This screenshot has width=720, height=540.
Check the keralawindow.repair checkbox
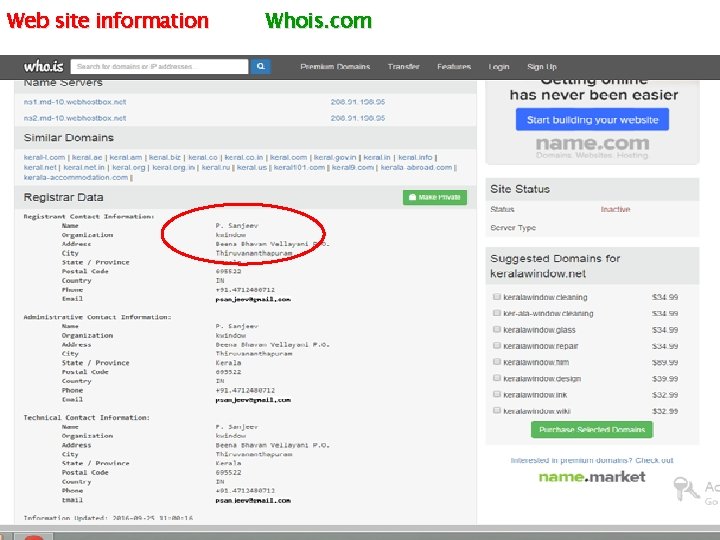point(496,345)
